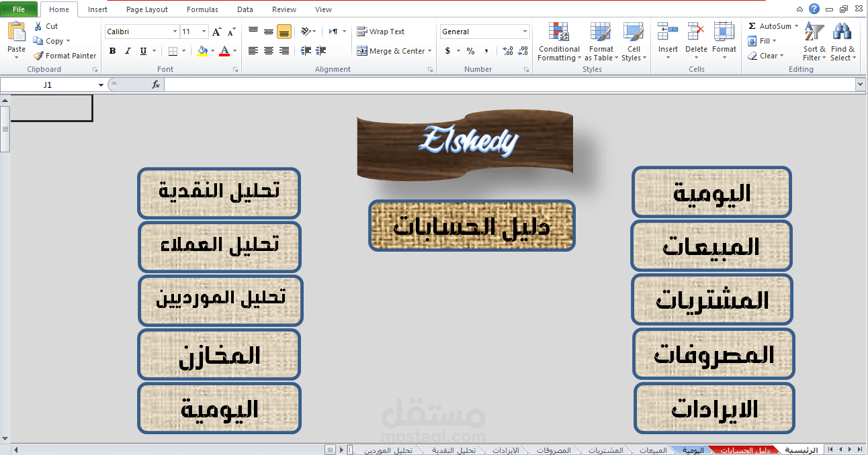
Task: Click the text direction icon
Action: click(x=334, y=32)
